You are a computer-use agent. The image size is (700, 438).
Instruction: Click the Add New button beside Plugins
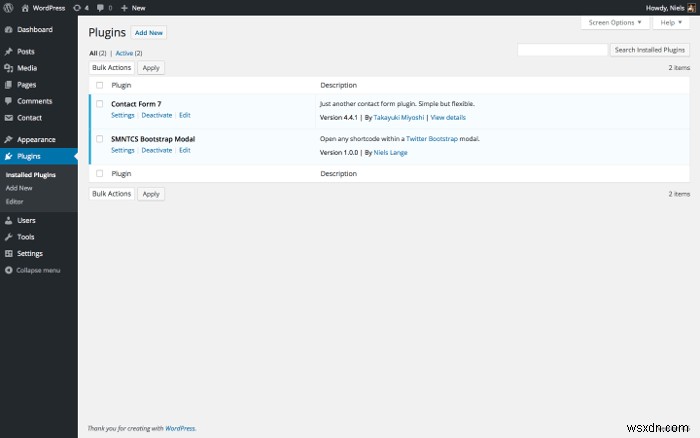click(149, 33)
